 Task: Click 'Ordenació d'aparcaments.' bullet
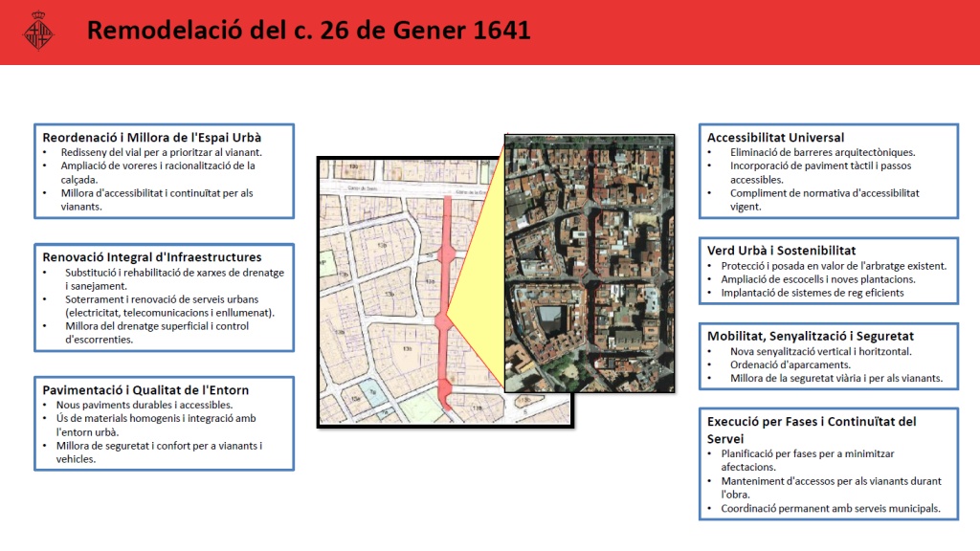coord(790,364)
